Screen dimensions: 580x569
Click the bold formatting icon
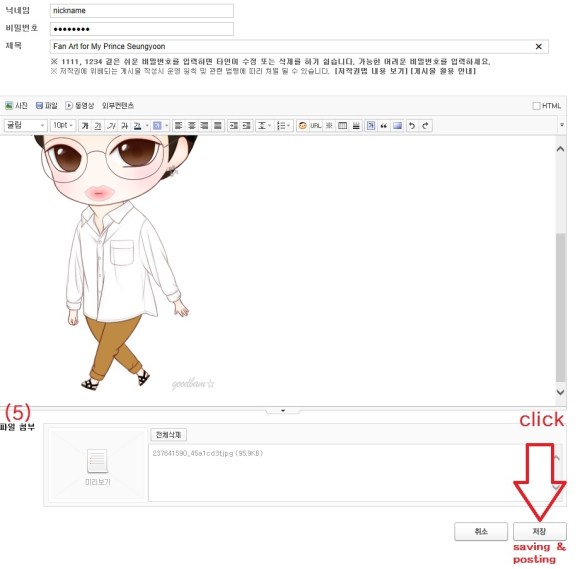coord(85,126)
